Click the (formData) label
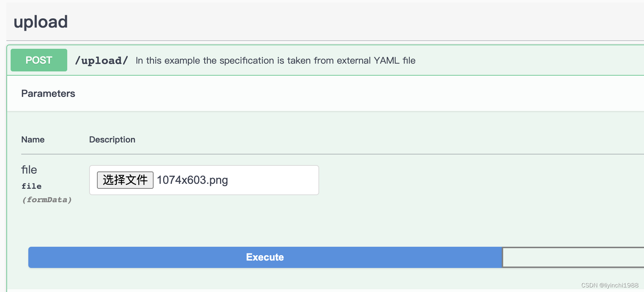The height and width of the screenshot is (292, 644). (x=47, y=200)
